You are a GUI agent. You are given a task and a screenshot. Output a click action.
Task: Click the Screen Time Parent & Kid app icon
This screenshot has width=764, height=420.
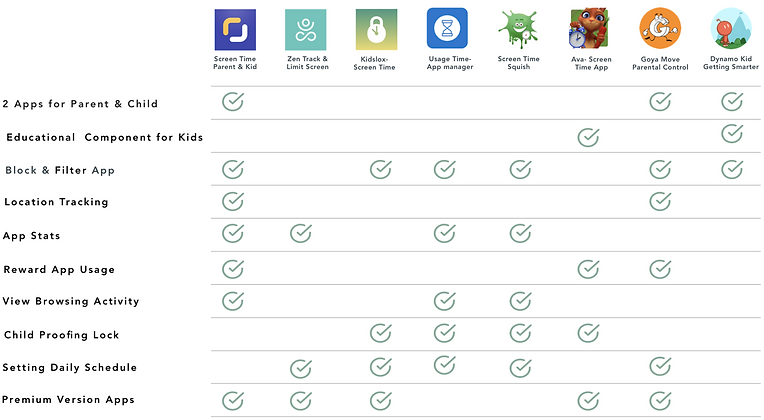237,28
